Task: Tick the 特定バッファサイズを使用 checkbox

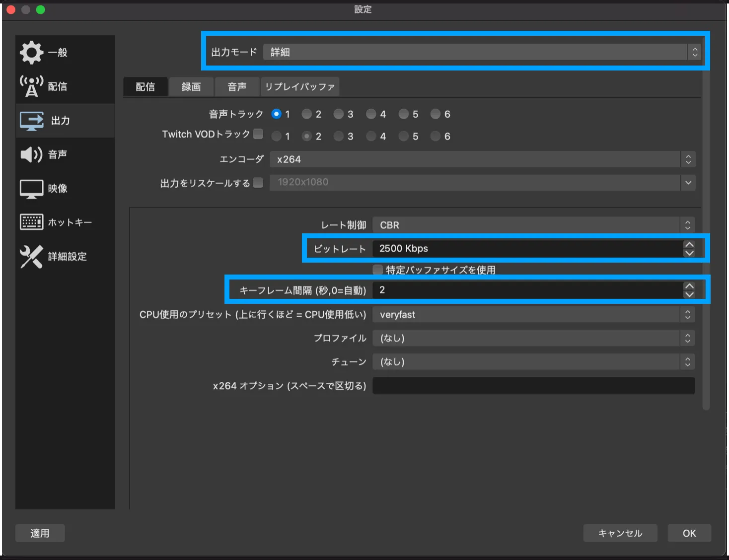Action: pyautogui.click(x=378, y=270)
